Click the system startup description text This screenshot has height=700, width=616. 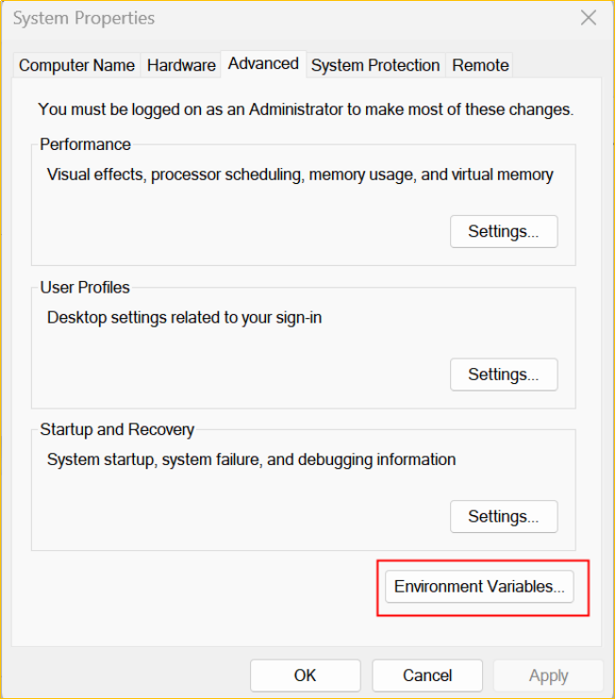coord(251,460)
